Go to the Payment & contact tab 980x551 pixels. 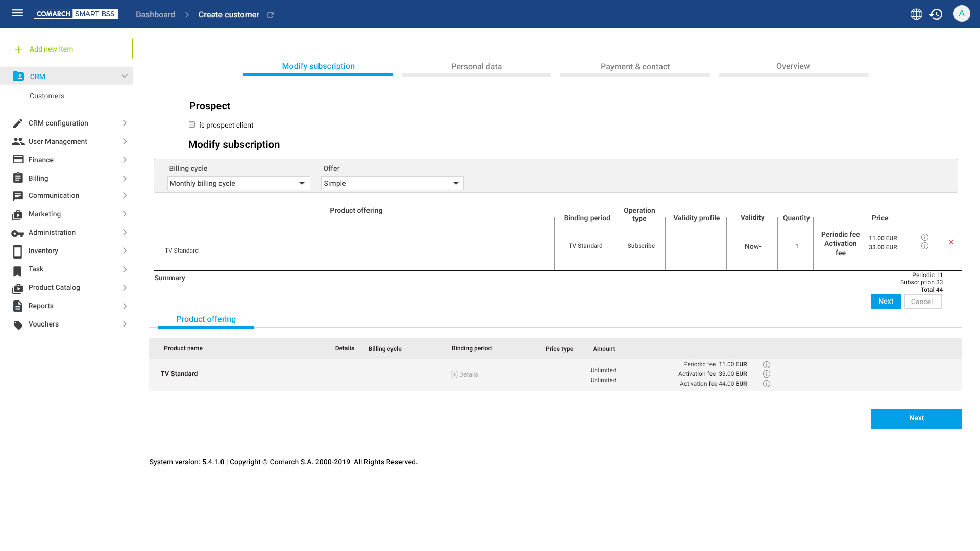(x=635, y=67)
